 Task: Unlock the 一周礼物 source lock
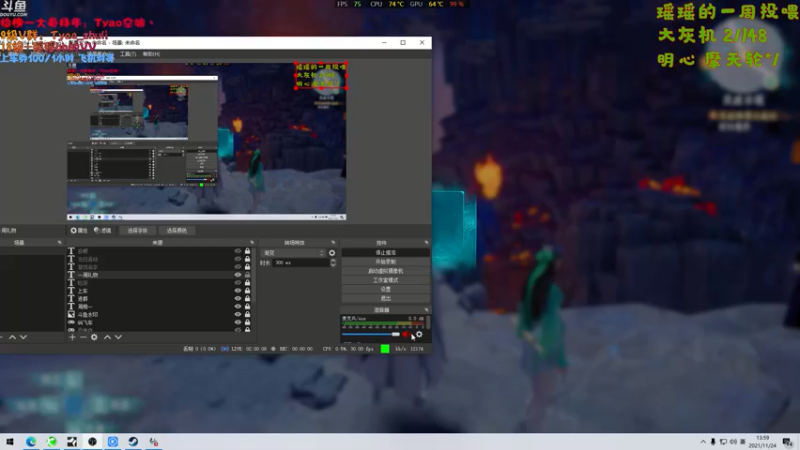pos(247,275)
